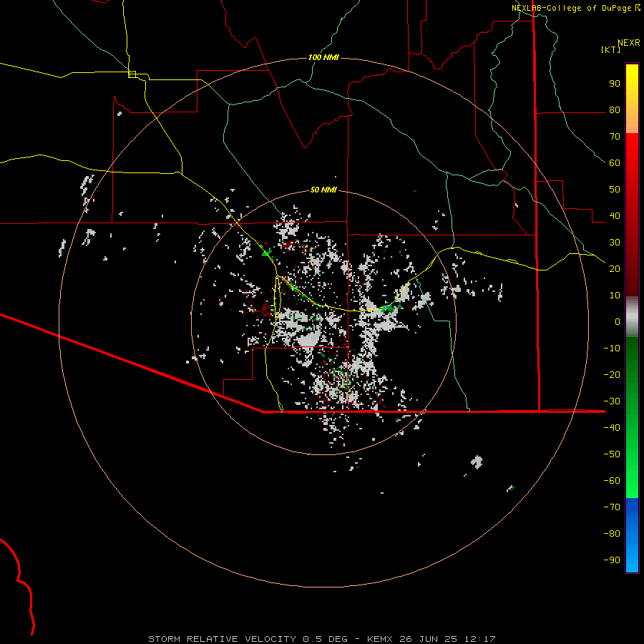Click the 0 value on velocity scale
The image size is (644, 644).
(618, 321)
